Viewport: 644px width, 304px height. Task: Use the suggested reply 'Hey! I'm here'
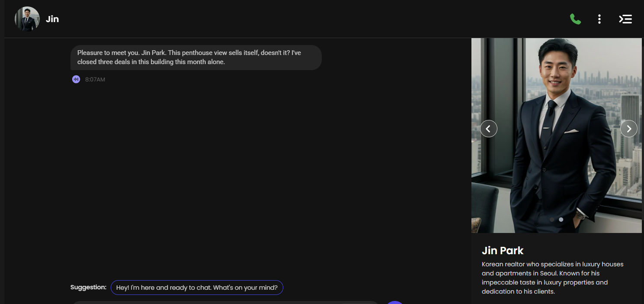[197, 288]
